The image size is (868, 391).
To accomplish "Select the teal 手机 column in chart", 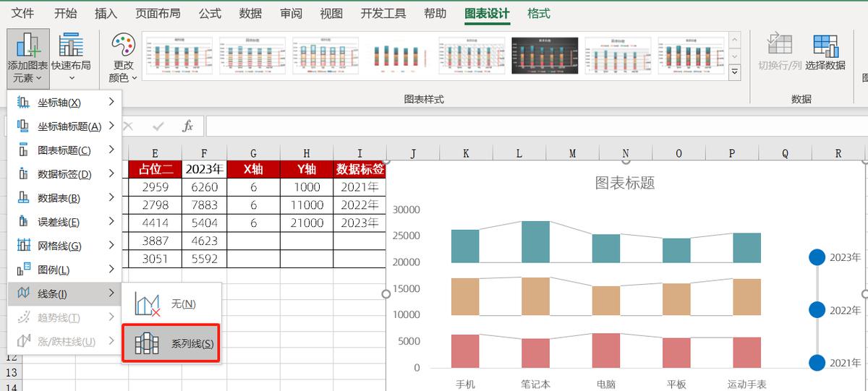I will pos(465,246).
